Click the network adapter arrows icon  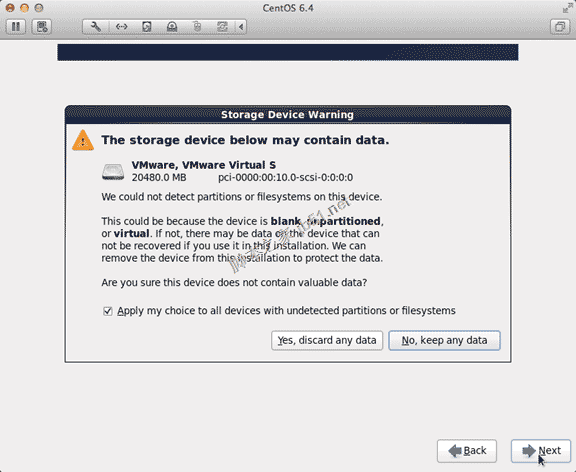pos(121,27)
